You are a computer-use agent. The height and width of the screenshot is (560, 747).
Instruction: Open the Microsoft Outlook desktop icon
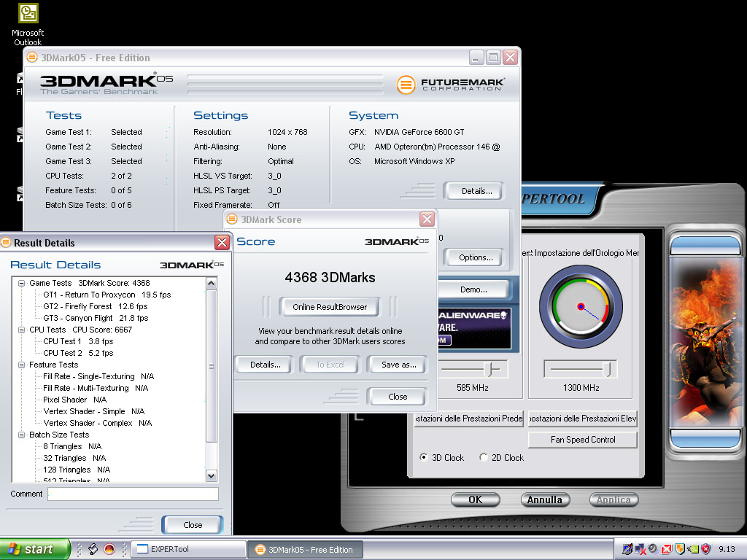(x=28, y=25)
